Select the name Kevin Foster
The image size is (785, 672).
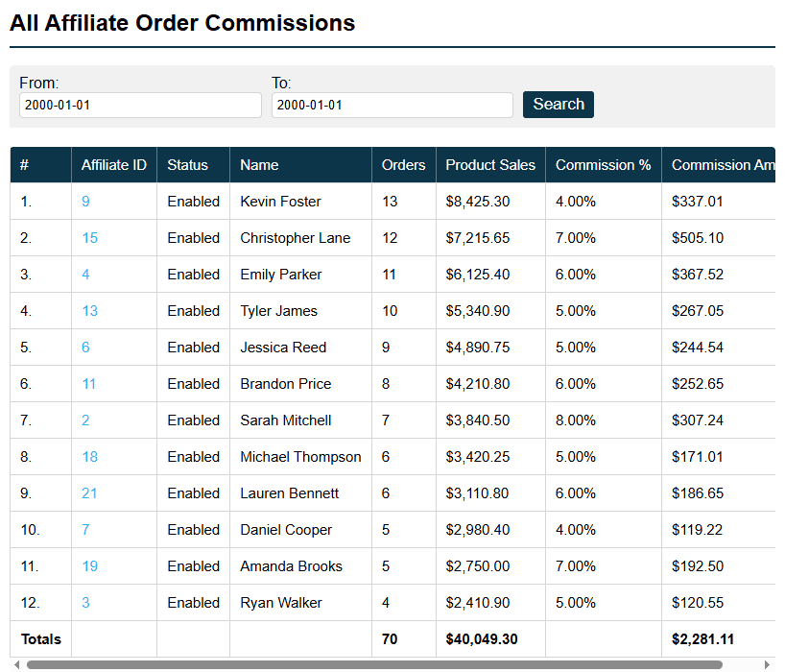pyautogui.click(x=280, y=202)
